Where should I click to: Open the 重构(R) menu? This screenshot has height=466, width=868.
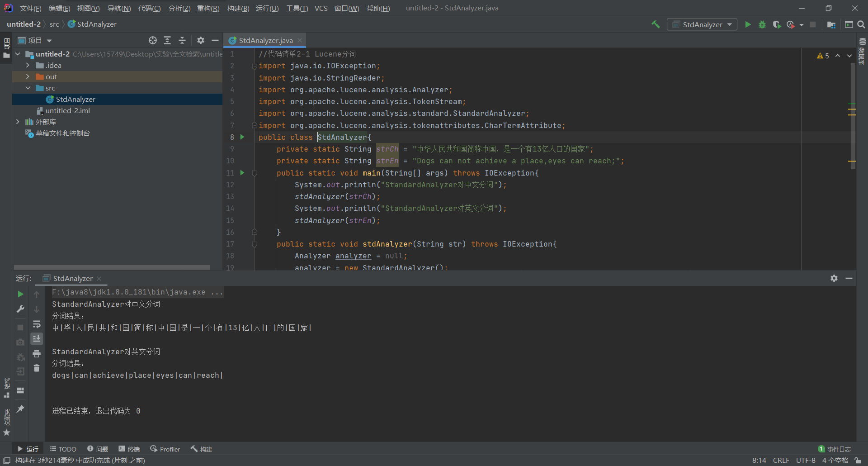(x=208, y=8)
